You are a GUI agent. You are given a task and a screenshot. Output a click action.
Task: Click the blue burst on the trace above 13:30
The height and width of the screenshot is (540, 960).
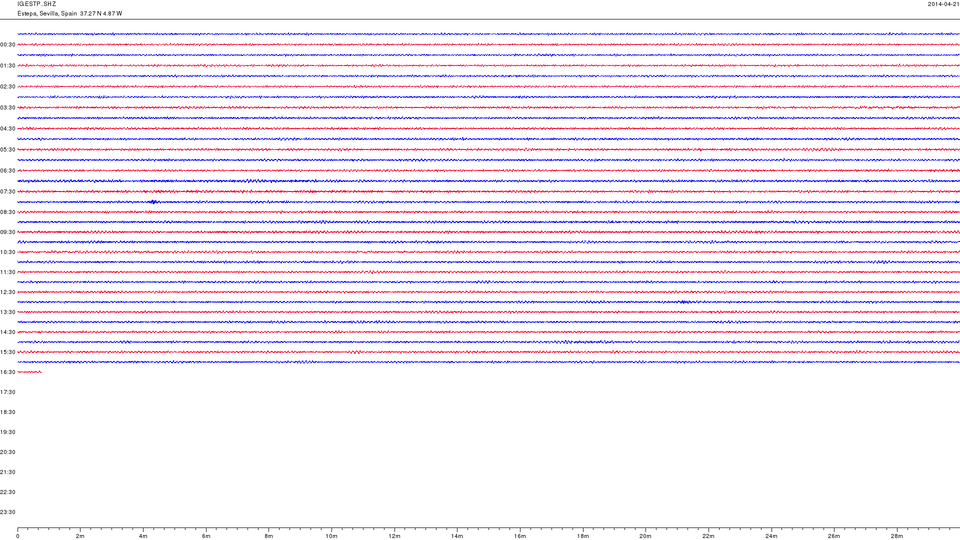[684, 302]
